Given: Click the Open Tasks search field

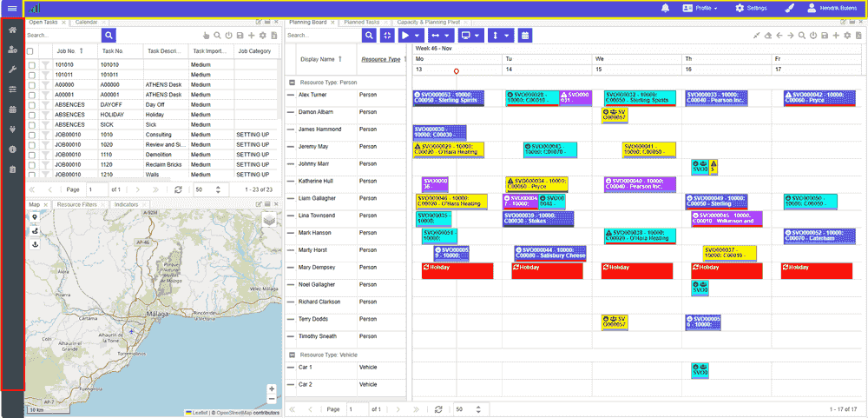Looking at the screenshot, I should click(63, 35).
